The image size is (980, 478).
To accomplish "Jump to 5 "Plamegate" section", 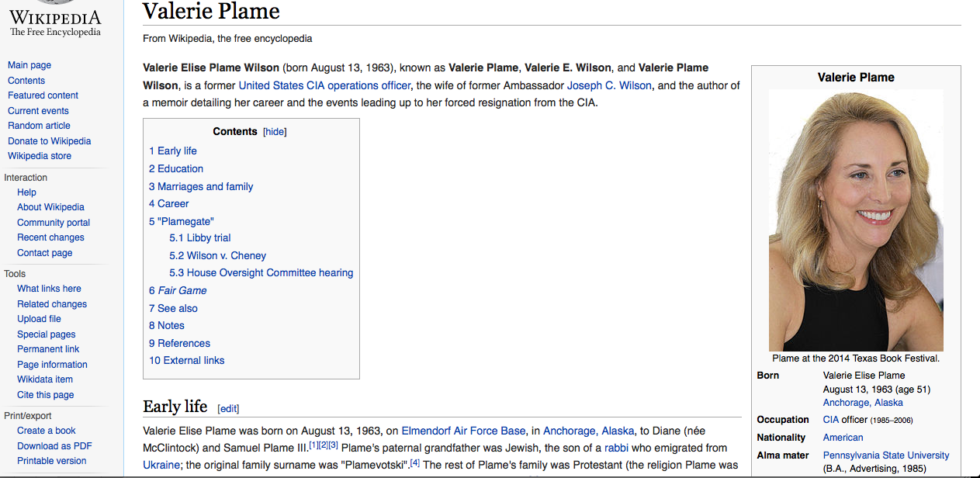I will coord(182,221).
